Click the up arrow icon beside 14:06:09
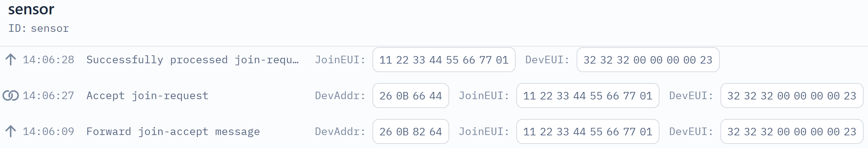This screenshot has width=868, height=148. click(x=11, y=132)
